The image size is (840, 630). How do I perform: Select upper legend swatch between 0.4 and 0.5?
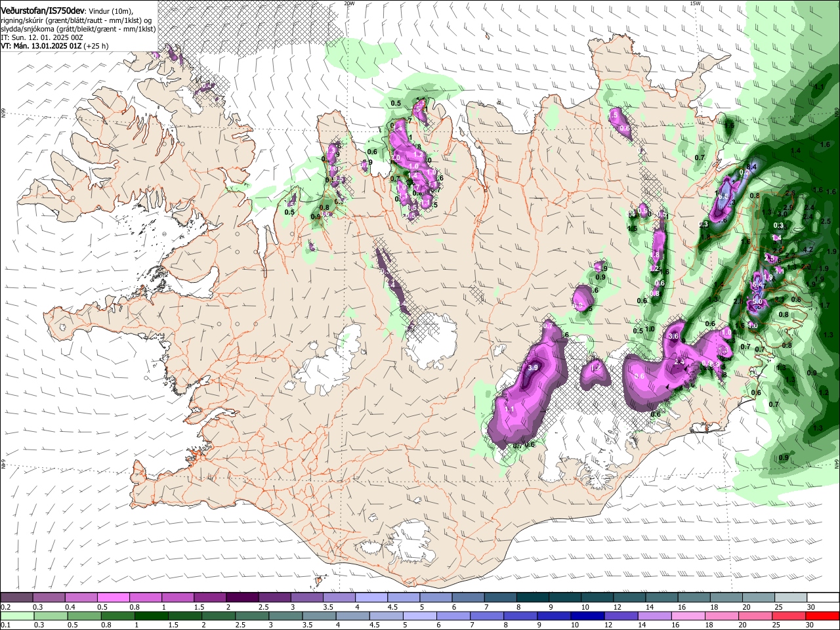81,598
